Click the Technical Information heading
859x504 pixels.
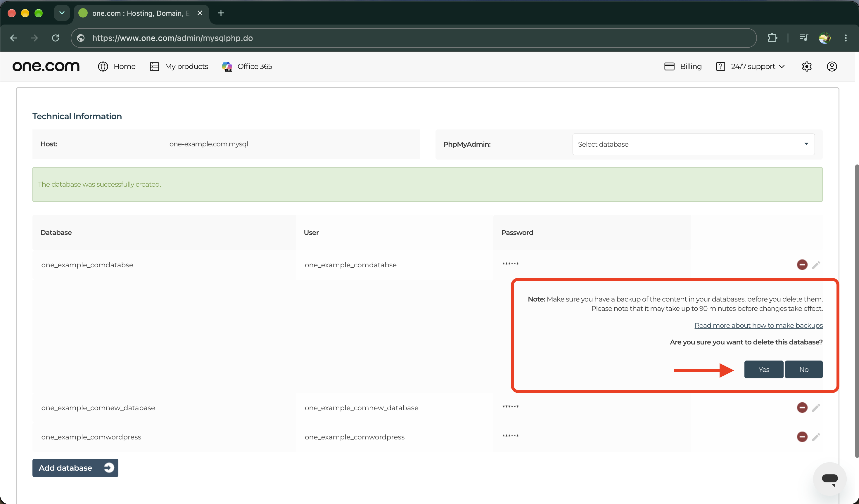pos(77,116)
